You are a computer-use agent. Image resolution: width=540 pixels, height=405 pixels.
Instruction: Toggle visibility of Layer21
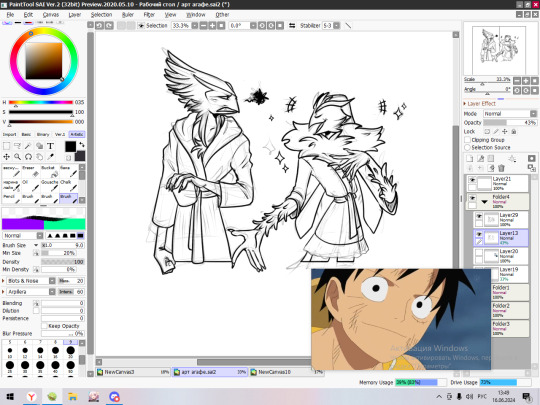pos(472,180)
